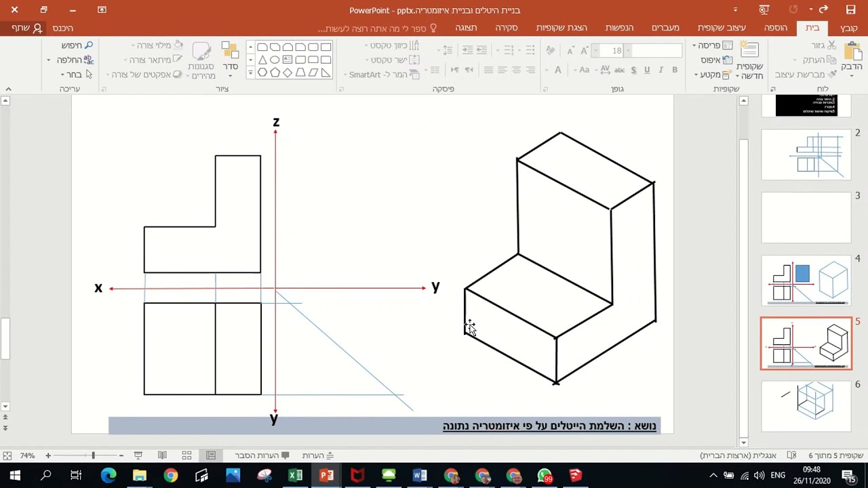The width and height of the screenshot is (868, 488).
Task: Toggle Italic formatting button
Action: click(x=661, y=70)
